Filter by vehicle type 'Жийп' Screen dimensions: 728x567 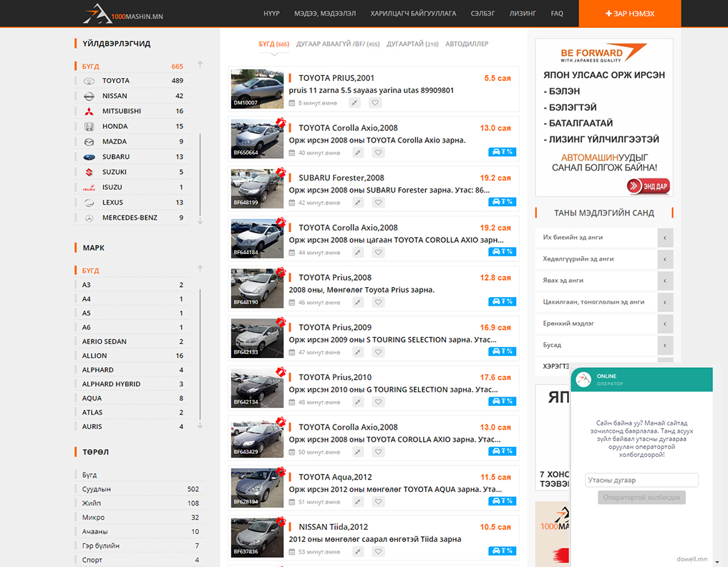point(92,503)
